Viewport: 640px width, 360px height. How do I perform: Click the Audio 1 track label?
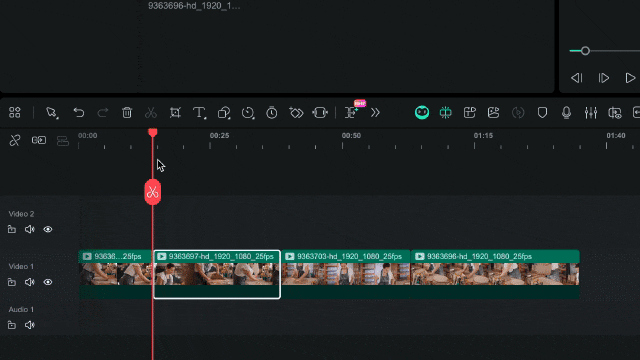coord(21,309)
